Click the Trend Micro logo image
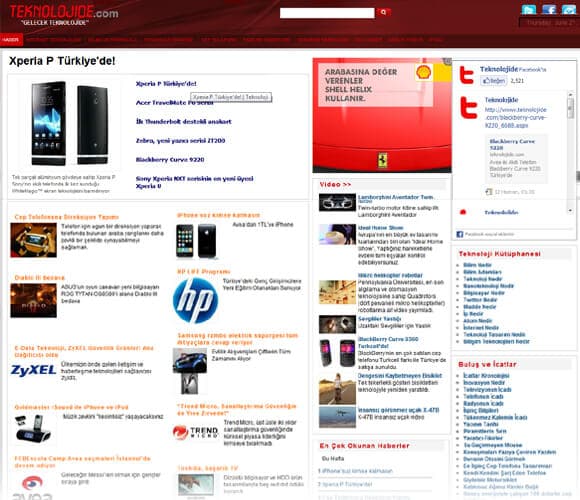580x500 pixels. click(x=195, y=433)
